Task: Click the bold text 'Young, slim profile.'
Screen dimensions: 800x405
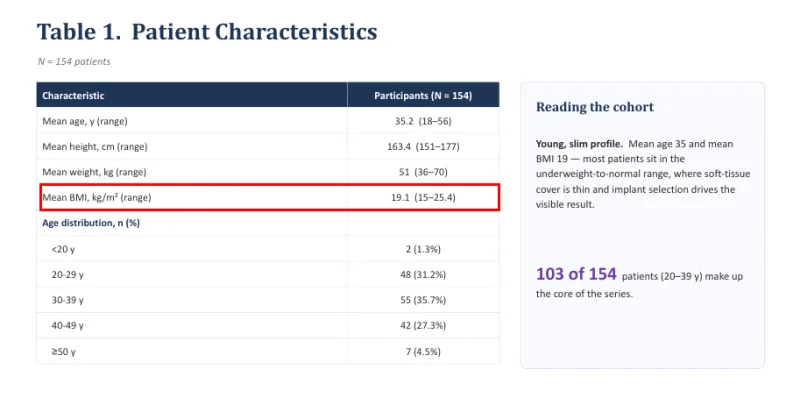Action: click(x=580, y=144)
